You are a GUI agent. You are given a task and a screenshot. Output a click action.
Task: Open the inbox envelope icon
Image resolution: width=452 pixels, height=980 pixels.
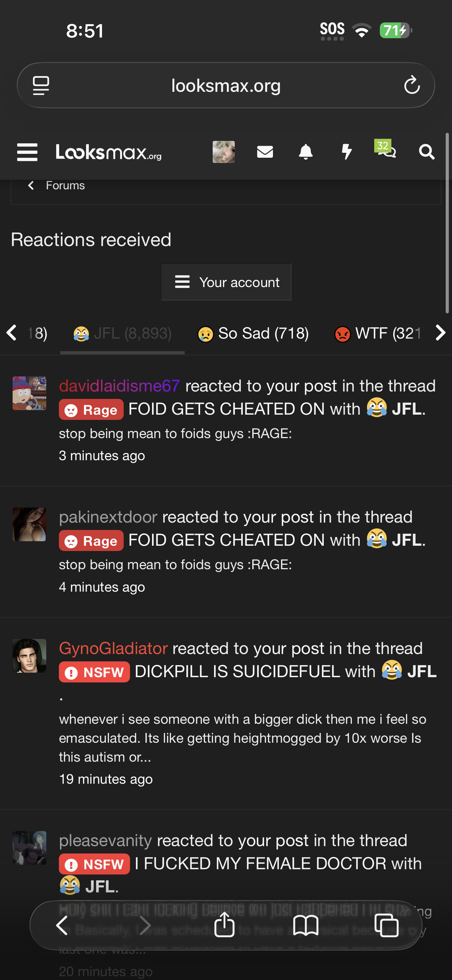click(265, 152)
